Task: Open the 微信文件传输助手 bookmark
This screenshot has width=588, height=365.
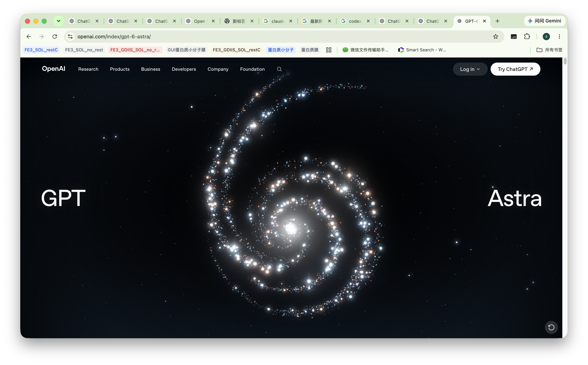Action: (365, 50)
